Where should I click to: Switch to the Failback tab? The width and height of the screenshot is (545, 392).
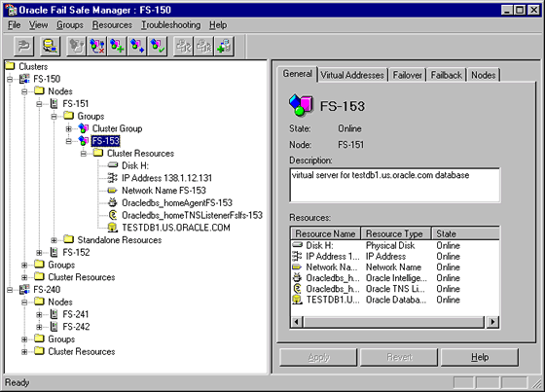[x=447, y=75]
